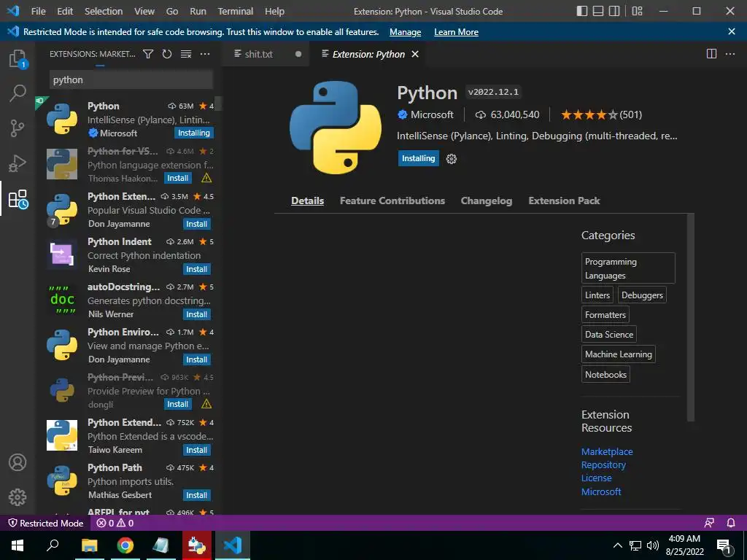Open the Terminal menu
This screenshot has width=747, height=560.
(236, 11)
